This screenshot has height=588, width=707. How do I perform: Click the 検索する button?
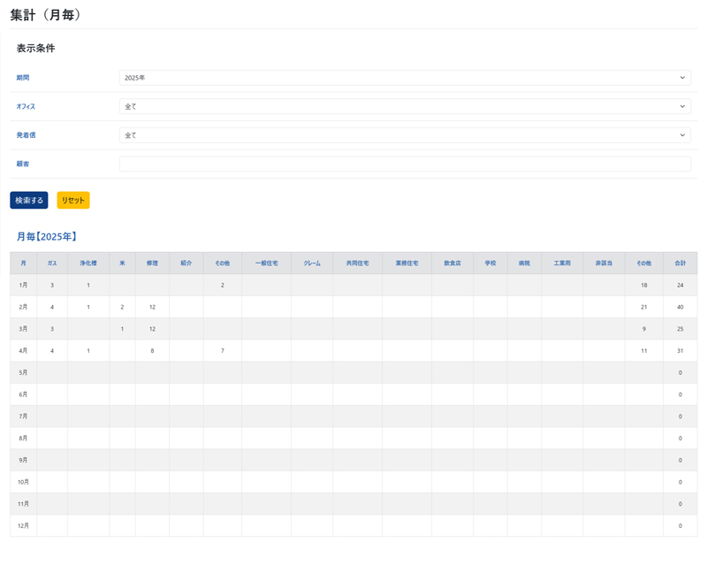point(29,201)
